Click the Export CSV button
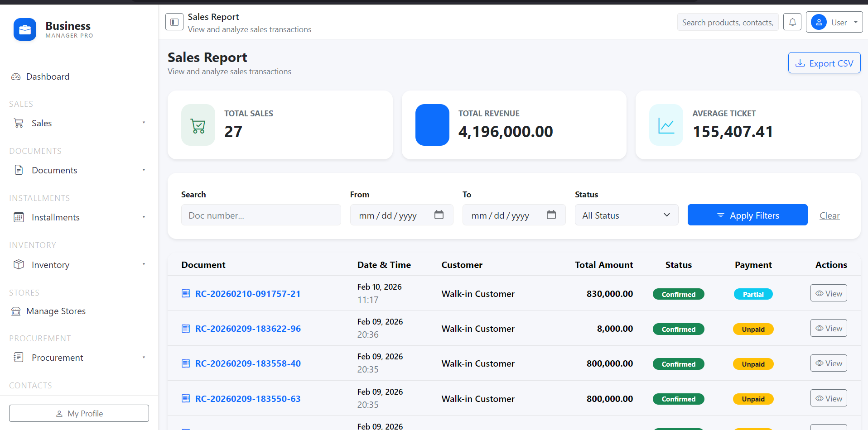 coord(824,62)
